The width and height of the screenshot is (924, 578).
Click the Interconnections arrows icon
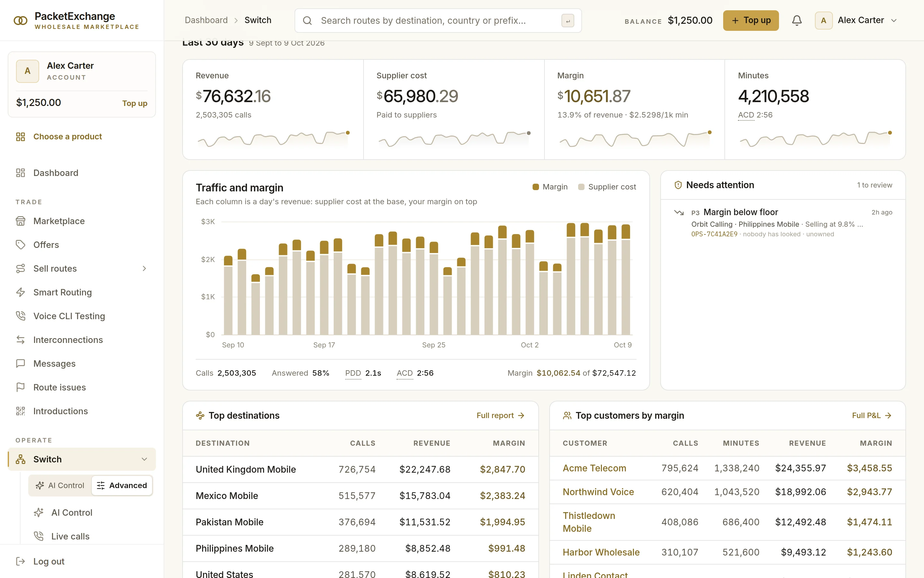(21, 339)
